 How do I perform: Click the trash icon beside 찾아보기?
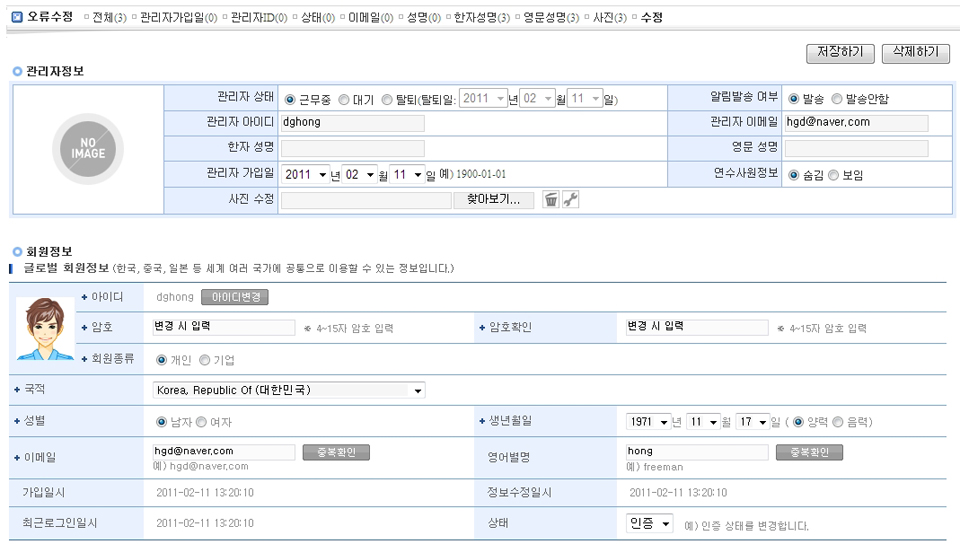pyautogui.click(x=551, y=200)
